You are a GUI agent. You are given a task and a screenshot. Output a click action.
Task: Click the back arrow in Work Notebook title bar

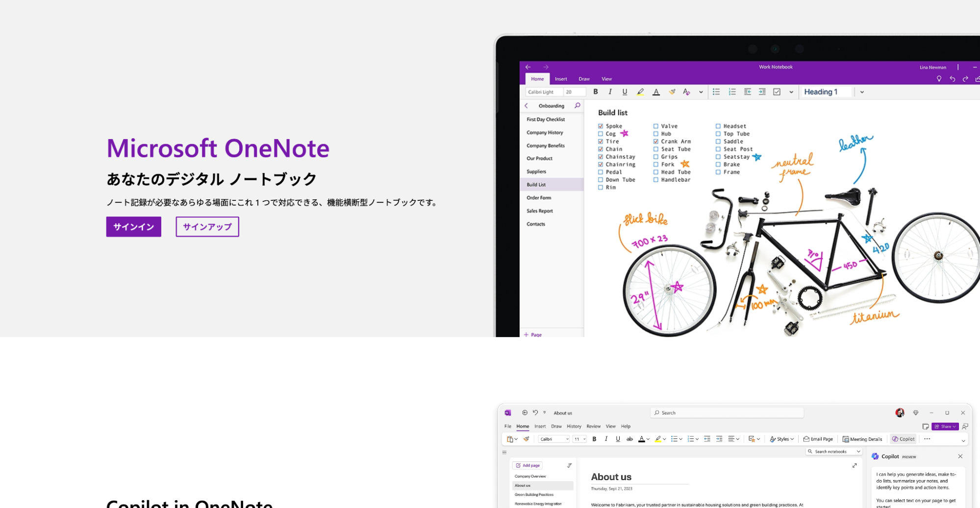[528, 67]
